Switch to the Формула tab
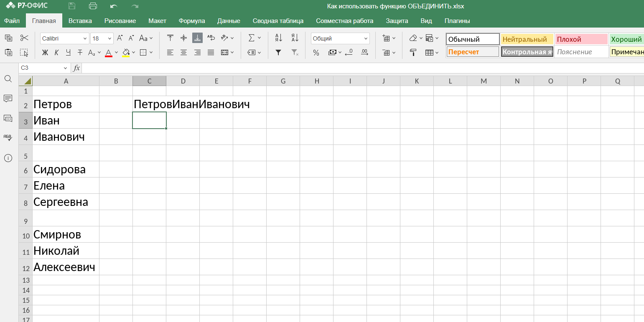Image resolution: width=644 pixels, height=322 pixels. (x=192, y=20)
